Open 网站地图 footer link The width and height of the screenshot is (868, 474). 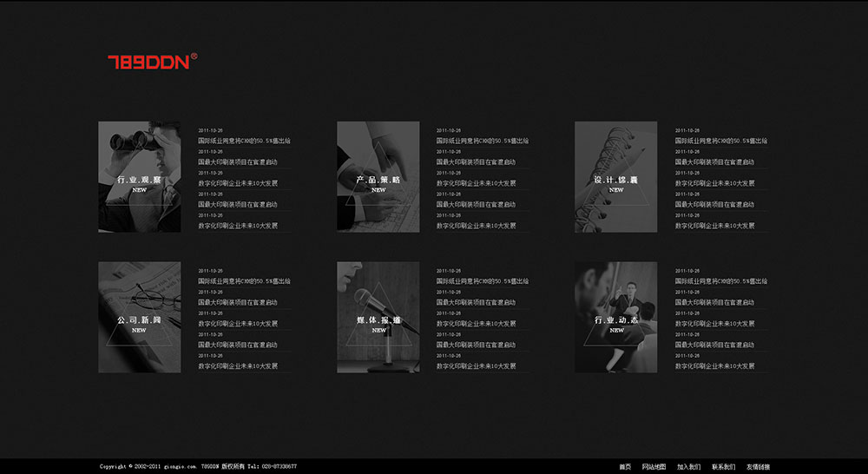pos(654,467)
